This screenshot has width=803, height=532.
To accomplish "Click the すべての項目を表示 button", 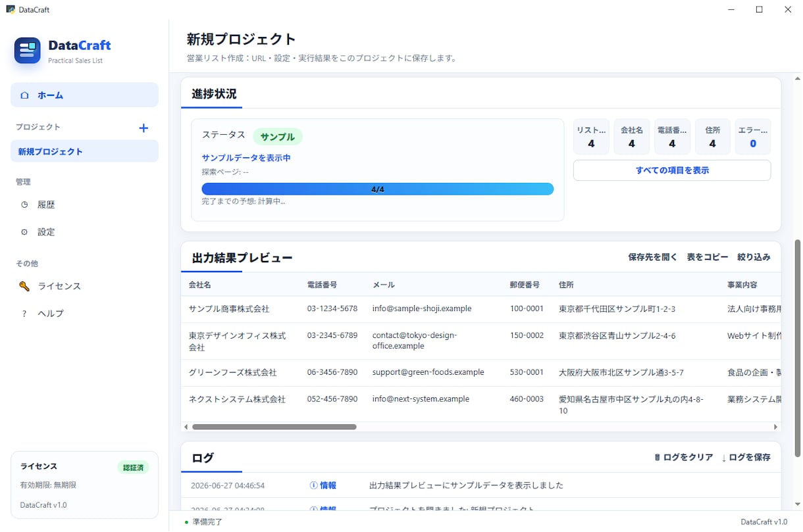I will click(672, 170).
